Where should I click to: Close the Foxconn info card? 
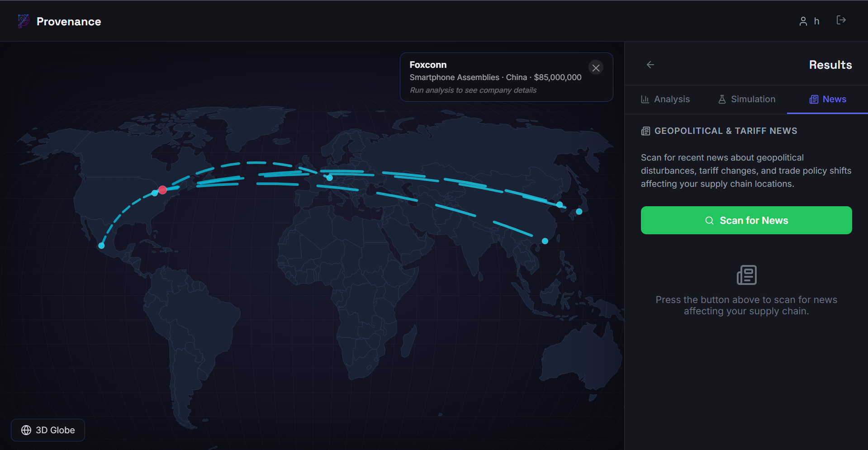(x=596, y=68)
